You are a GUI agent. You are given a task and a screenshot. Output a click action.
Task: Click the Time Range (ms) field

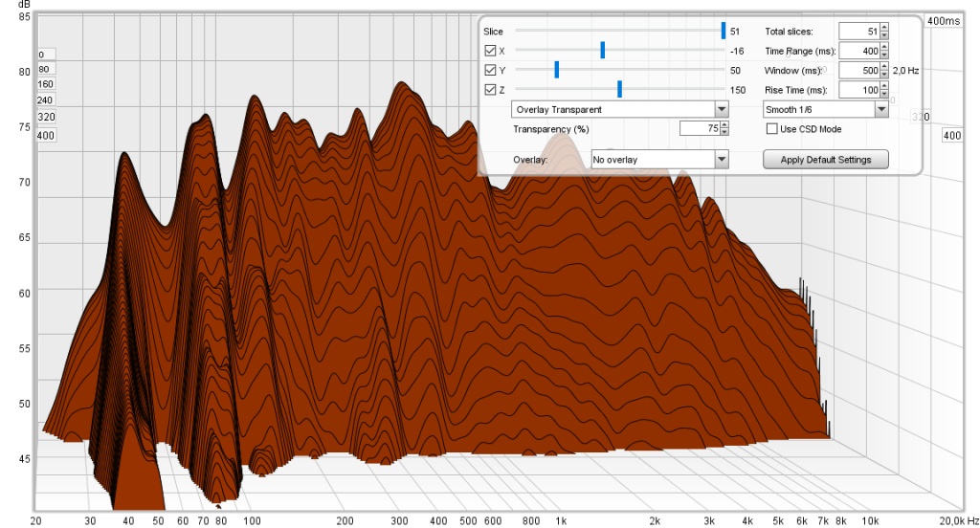[x=859, y=51]
